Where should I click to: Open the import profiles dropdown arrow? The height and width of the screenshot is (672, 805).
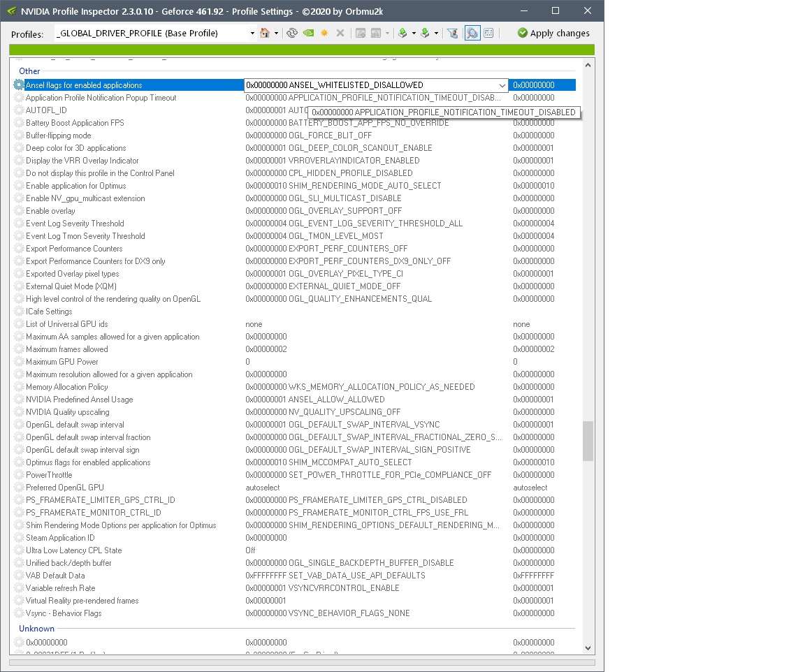tap(436, 34)
